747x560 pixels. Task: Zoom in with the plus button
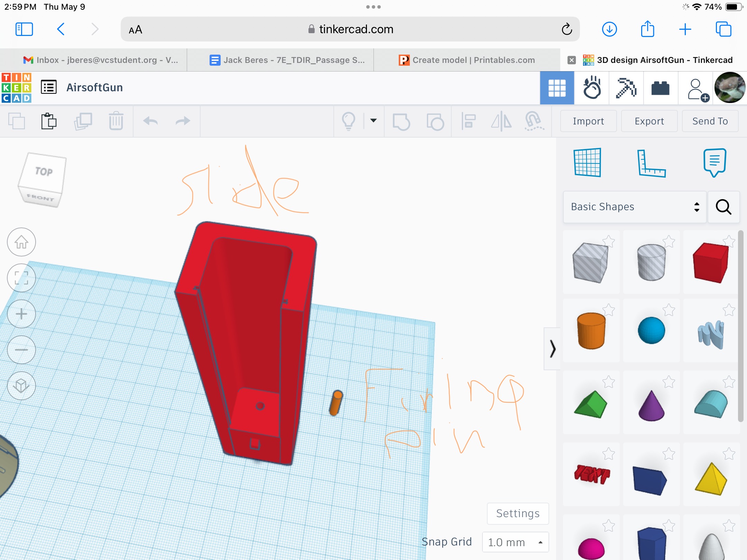tap(21, 314)
